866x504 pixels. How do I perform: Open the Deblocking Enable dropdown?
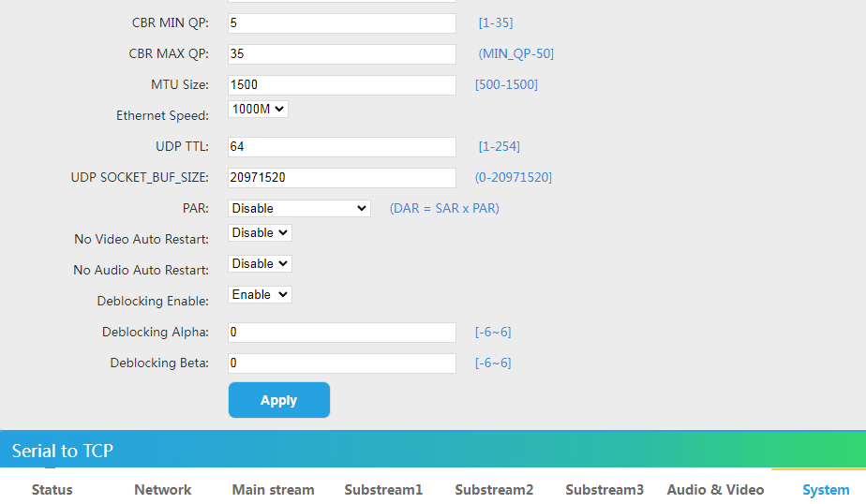260,295
